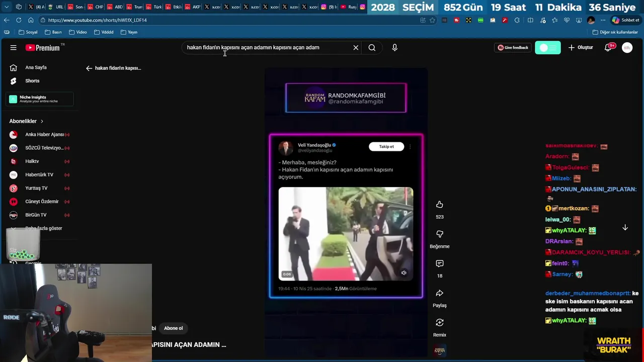Open the YouTube account avatar menu
The image size is (644, 362).
click(x=627, y=47)
